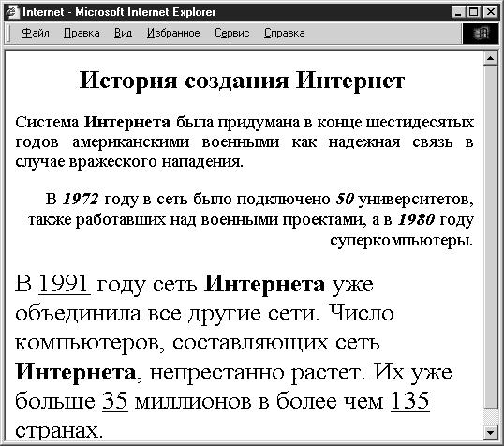Click the Internet Explorer title bar icon
This screenshot has height=446, width=504.
pos(13,12)
